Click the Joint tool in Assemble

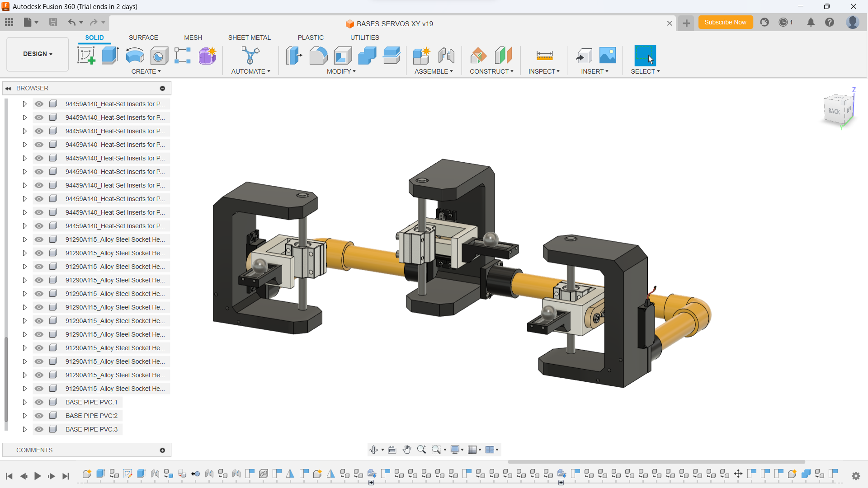446,56
